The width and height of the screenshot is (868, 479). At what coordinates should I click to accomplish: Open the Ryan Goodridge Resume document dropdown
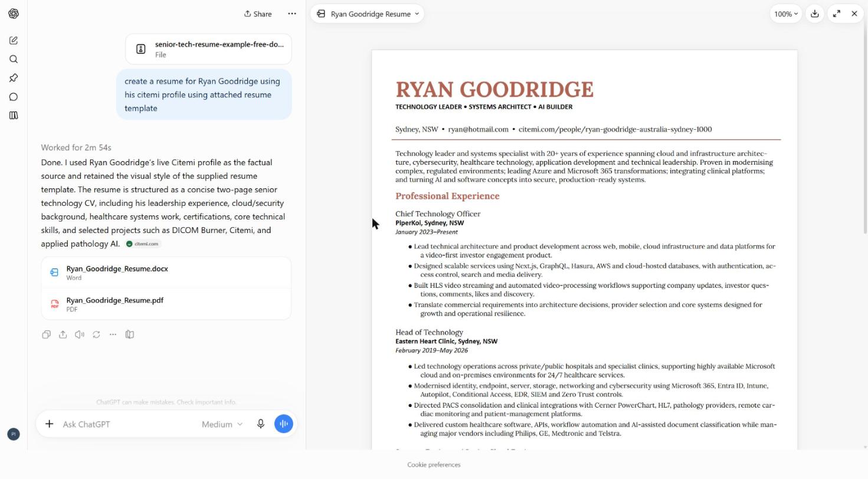click(367, 14)
